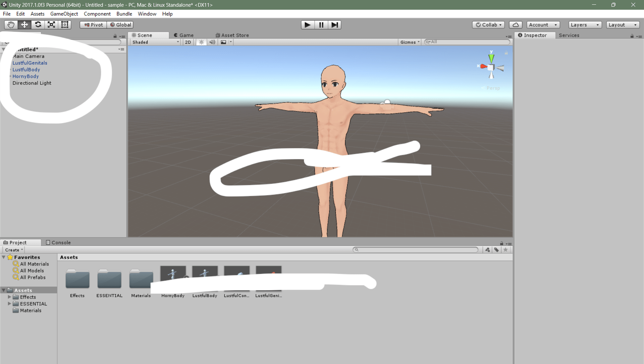Open the Shaded draw mode dropdown
644x364 pixels.
point(155,42)
